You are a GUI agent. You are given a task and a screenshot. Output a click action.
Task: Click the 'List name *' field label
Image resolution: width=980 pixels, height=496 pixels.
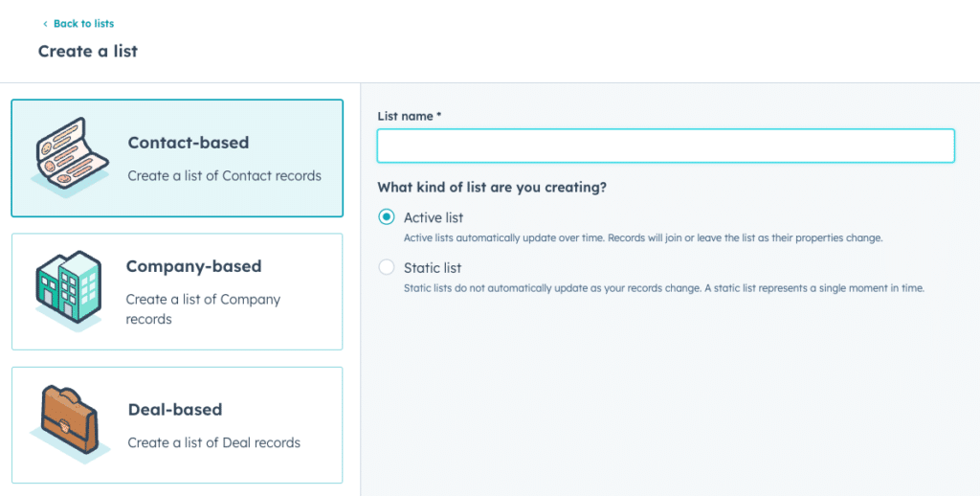(410, 116)
